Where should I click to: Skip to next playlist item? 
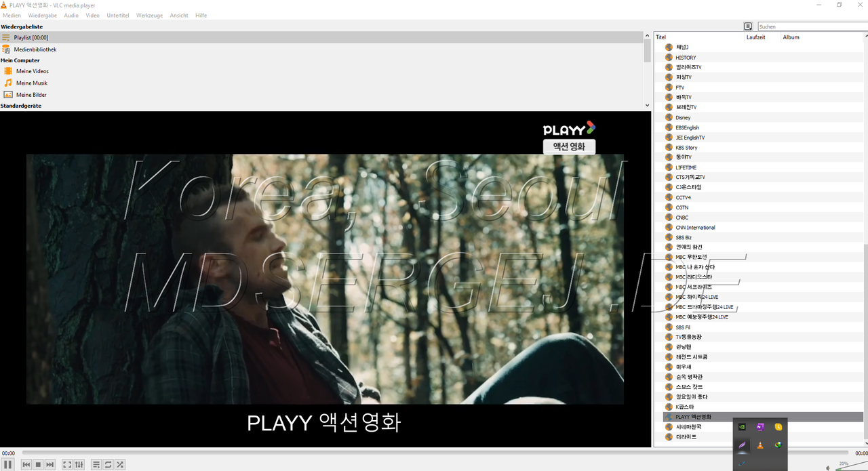pos(50,464)
